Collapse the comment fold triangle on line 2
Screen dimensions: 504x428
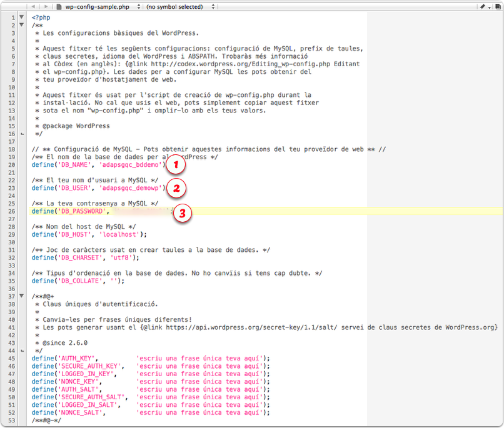[21, 25]
